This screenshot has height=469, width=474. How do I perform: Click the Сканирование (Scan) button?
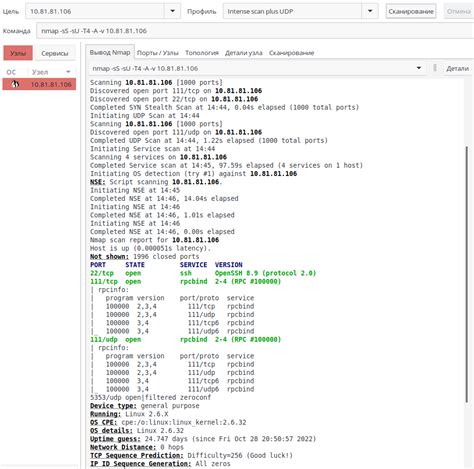coord(411,11)
